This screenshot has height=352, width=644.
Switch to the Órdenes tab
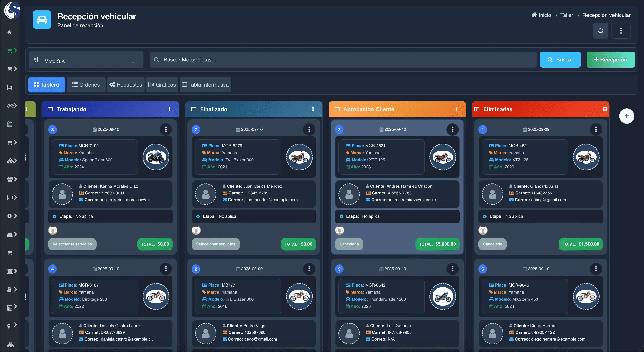pyautogui.click(x=86, y=85)
